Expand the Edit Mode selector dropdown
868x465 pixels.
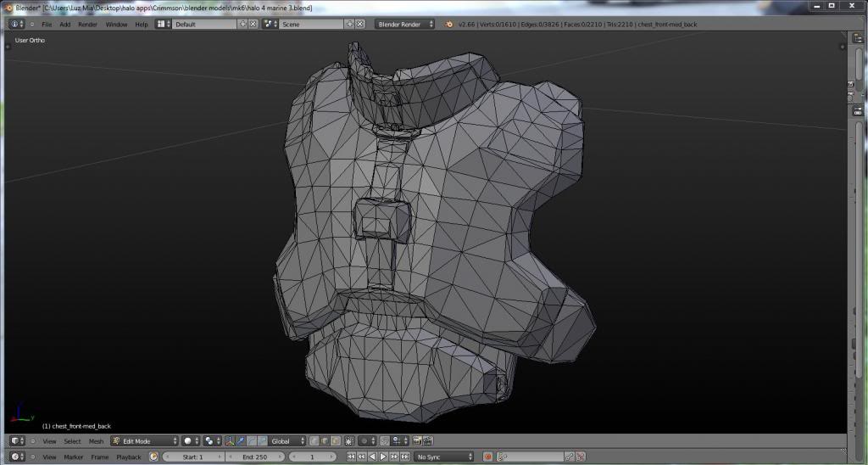point(145,441)
